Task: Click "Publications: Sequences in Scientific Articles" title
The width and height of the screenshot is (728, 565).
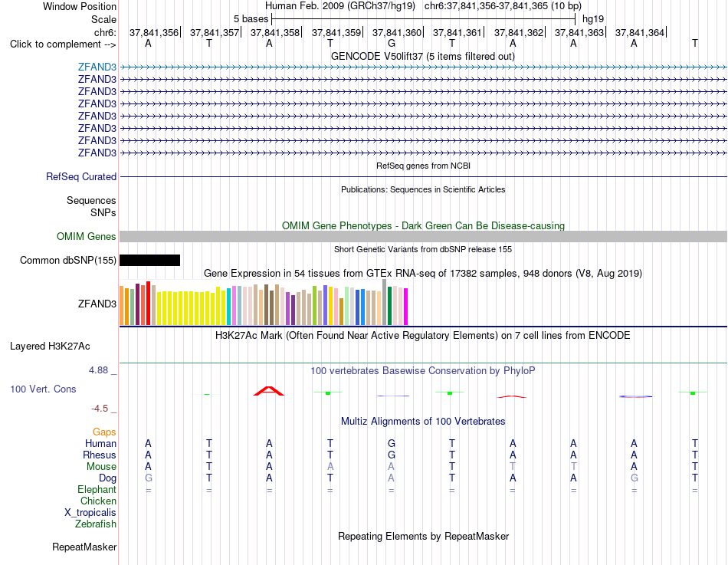Action: 423,189
